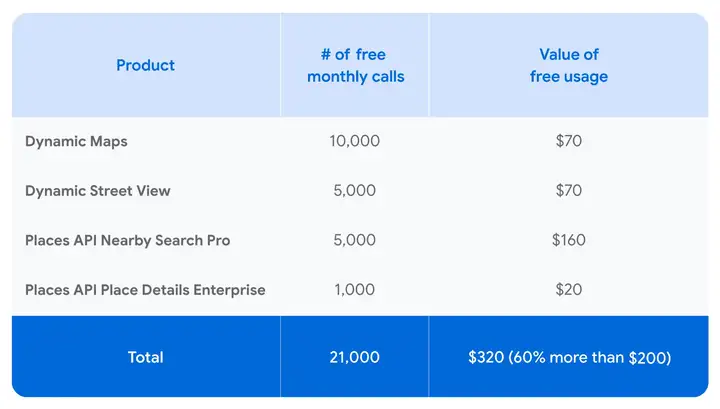Click the Product column header
The image size is (720, 409).
pyautogui.click(x=145, y=66)
